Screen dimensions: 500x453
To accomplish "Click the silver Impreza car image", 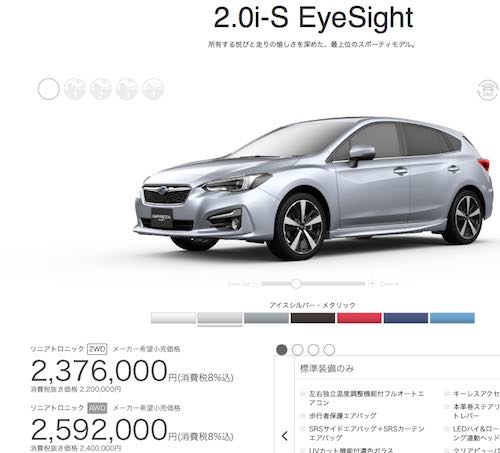I will point(313,188).
